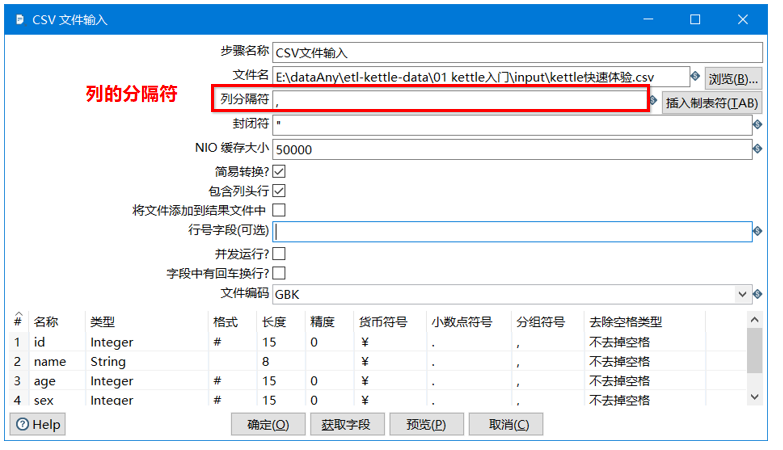Click the variable icon beside 行号字段 field
The image size is (783, 450).
click(758, 231)
